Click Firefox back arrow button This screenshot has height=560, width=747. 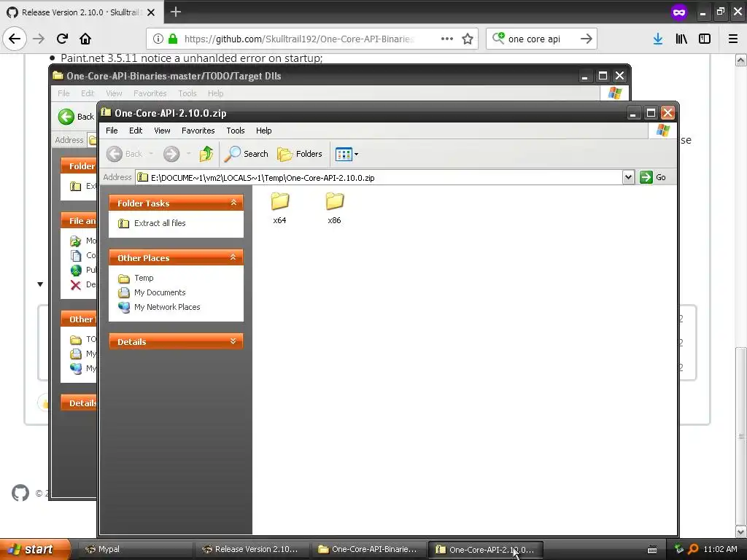(15, 39)
